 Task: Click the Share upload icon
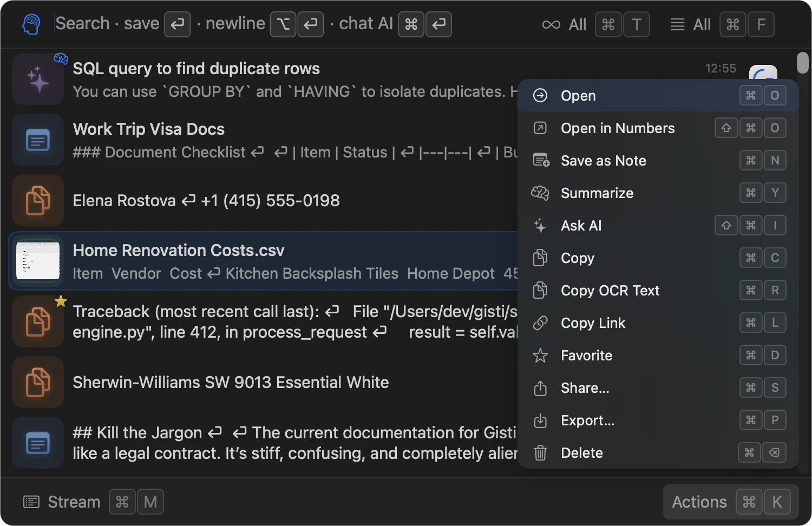540,388
